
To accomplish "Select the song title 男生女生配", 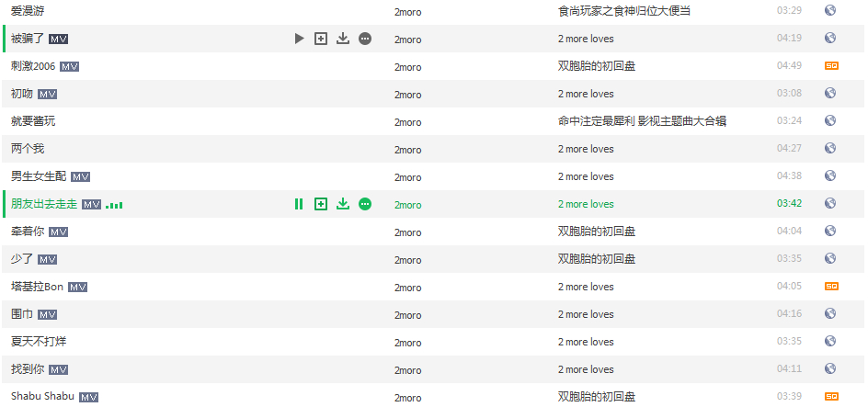I will [39, 176].
